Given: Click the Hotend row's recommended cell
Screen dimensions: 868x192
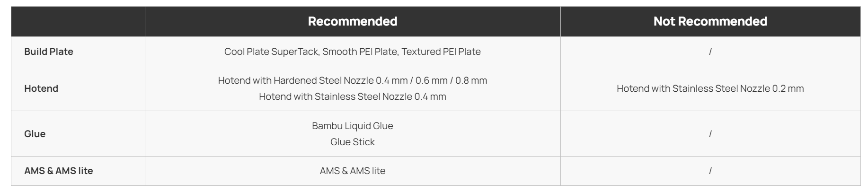Looking at the screenshot, I should coord(353,88).
